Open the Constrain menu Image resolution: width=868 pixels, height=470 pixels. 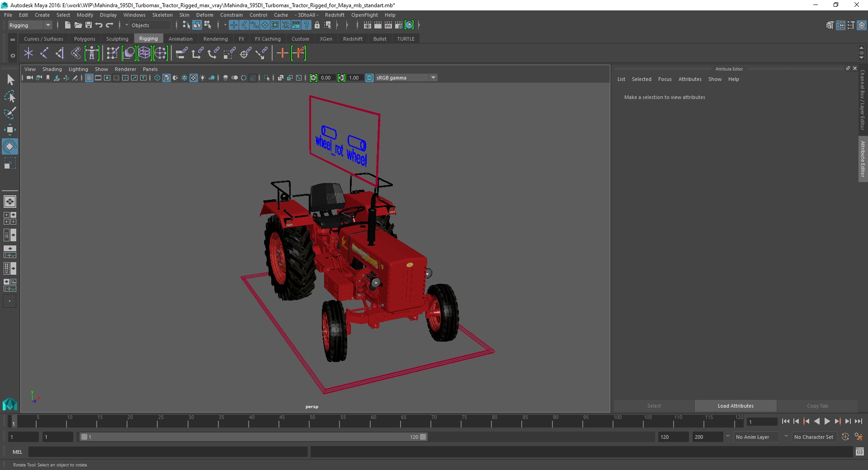(x=231, y=15)
